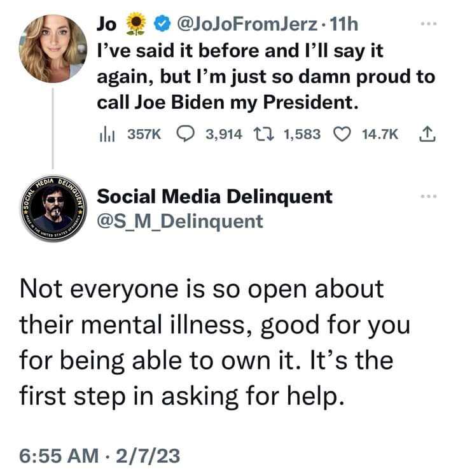Click the @S_M_Delinquent handle

(x=179, y=221)
